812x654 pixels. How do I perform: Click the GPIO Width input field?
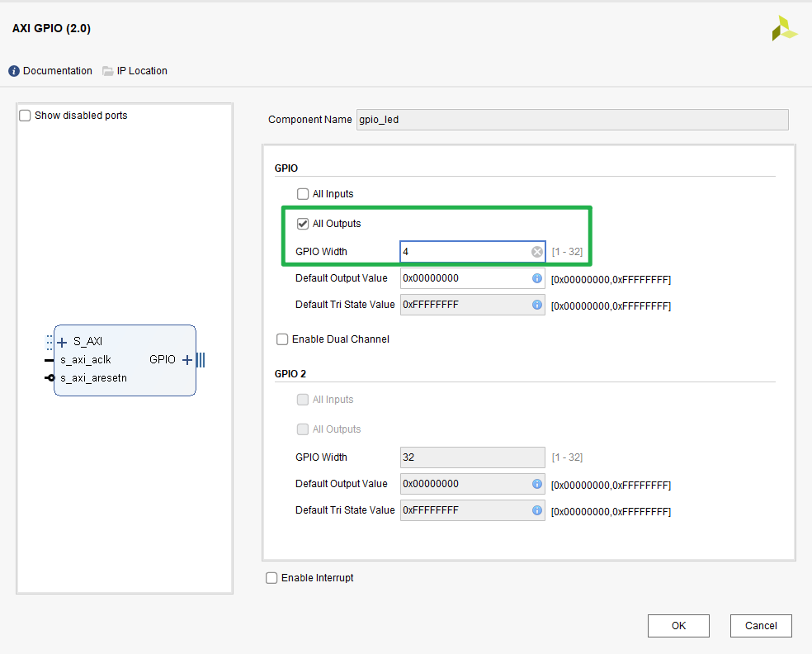point(464,252)
